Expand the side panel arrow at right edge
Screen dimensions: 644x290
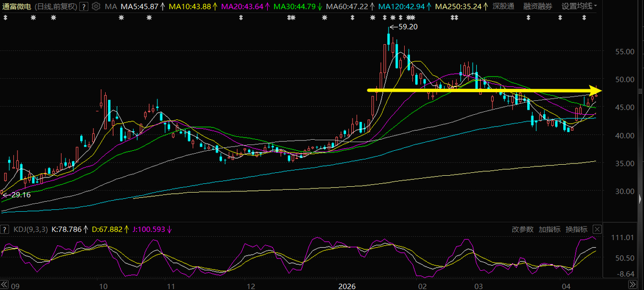pos(641,200)
